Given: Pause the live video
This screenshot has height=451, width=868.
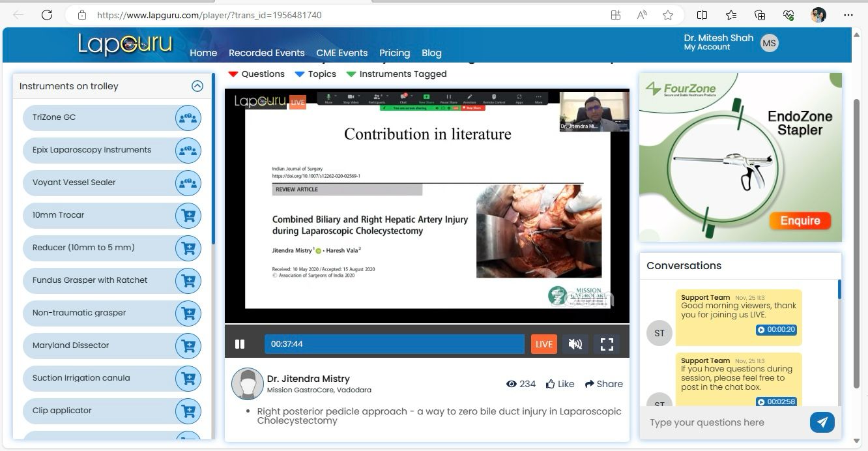Looking at the screenshot, I should 240,344.
